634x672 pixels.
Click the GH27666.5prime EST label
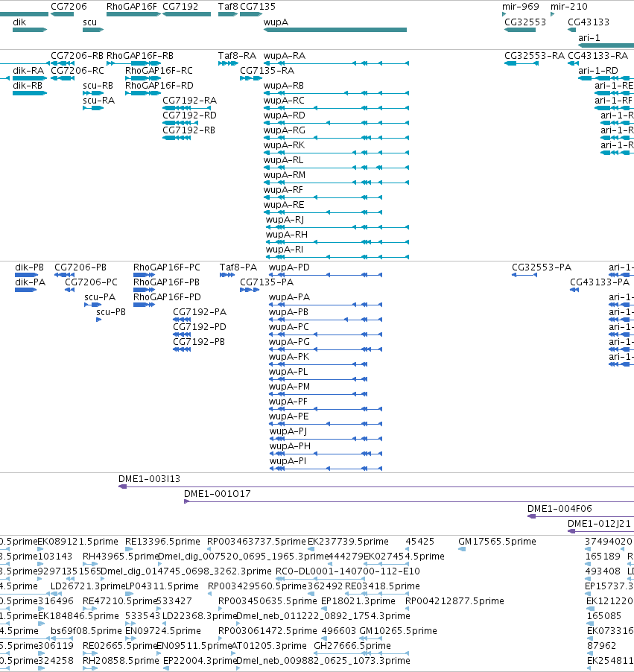tap(352, 646)
